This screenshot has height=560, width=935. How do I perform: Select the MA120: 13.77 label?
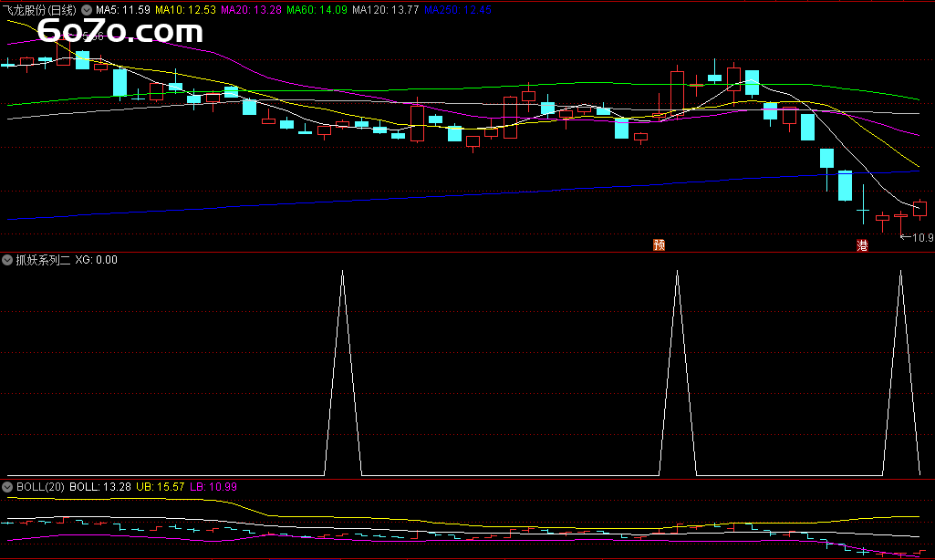(x=385, y=10)
